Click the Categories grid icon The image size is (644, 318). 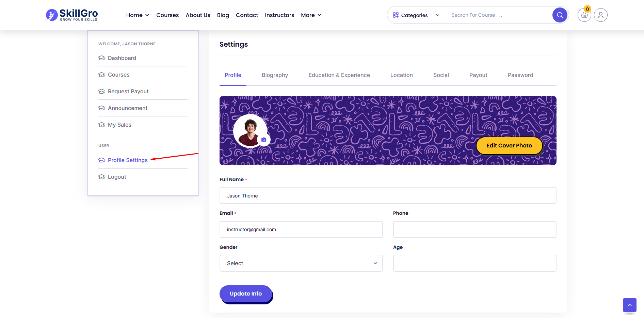tap(396, 15)
